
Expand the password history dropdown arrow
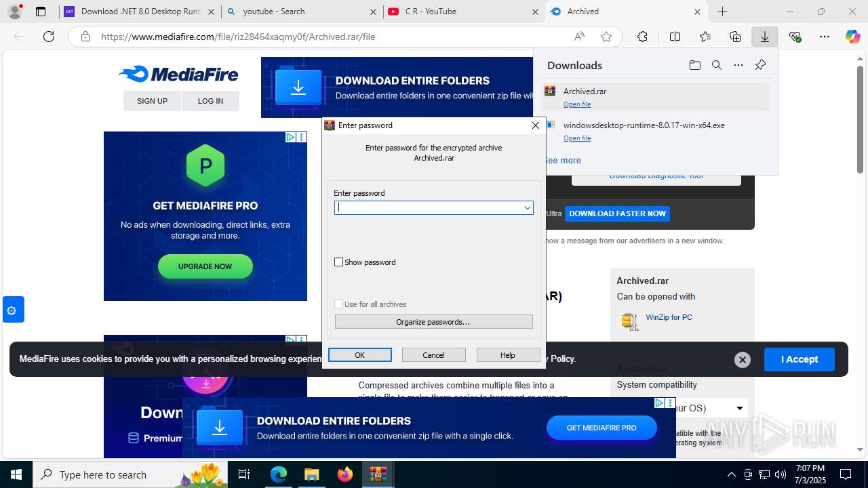point(527,208)
